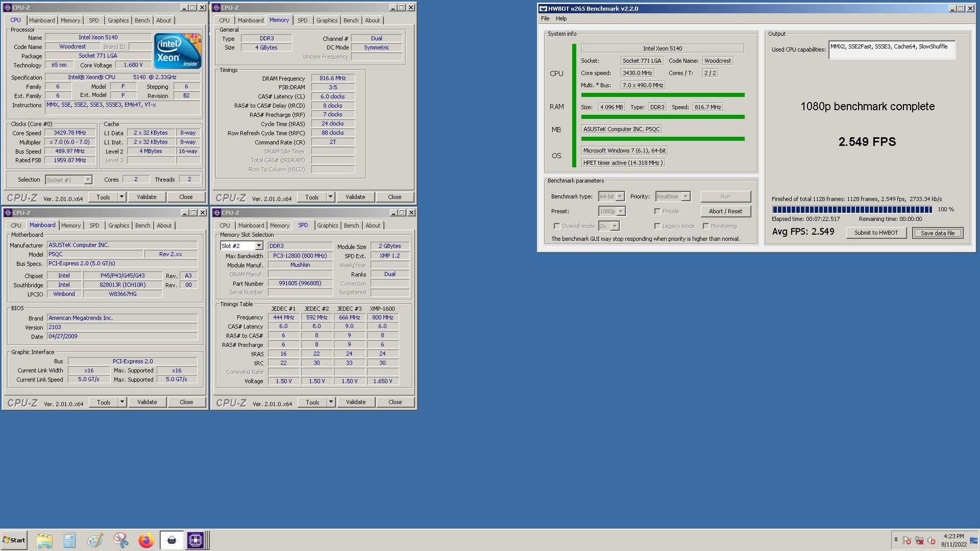980x551 pixels.
Task: Switch to Bench tab in top-left CPU-Z
Action: coord(142,20)
